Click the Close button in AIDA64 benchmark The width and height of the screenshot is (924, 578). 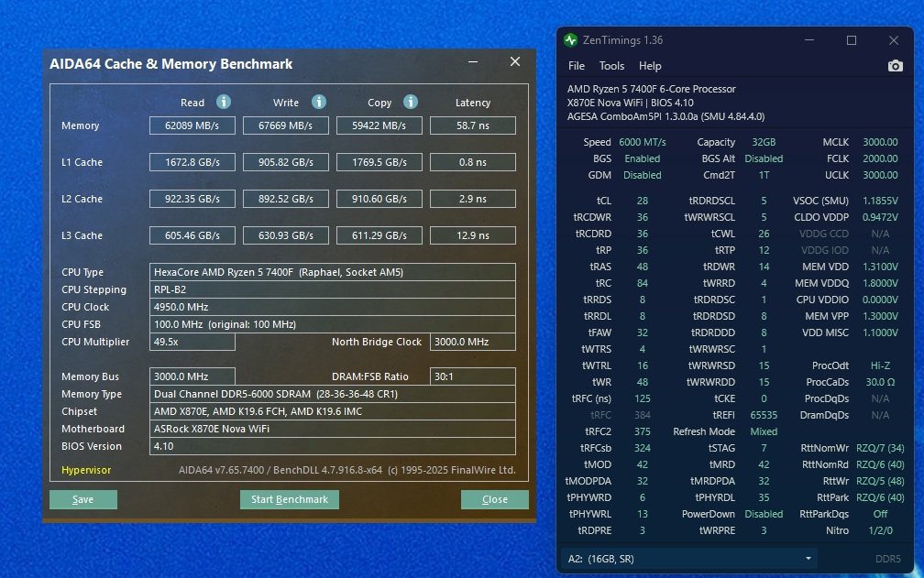tap(494, 499)
